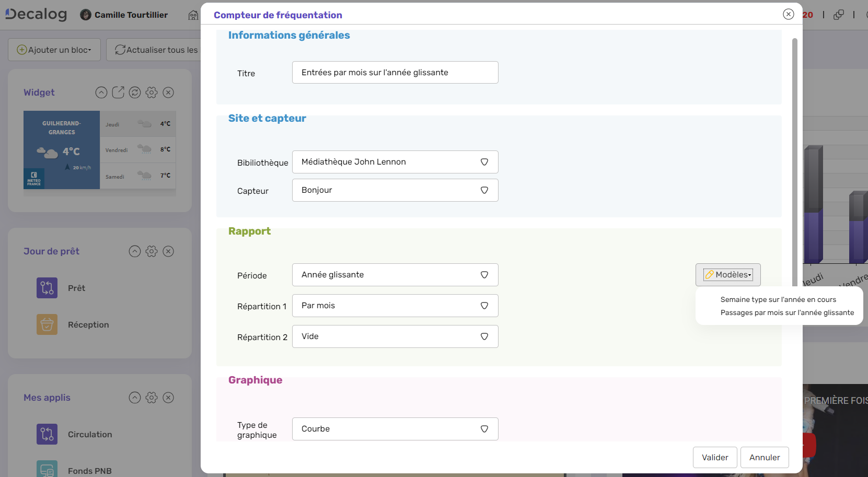Screen dimensions: 868x477
Task: Open Widget block in external window icon
Action: coord(118,92)
